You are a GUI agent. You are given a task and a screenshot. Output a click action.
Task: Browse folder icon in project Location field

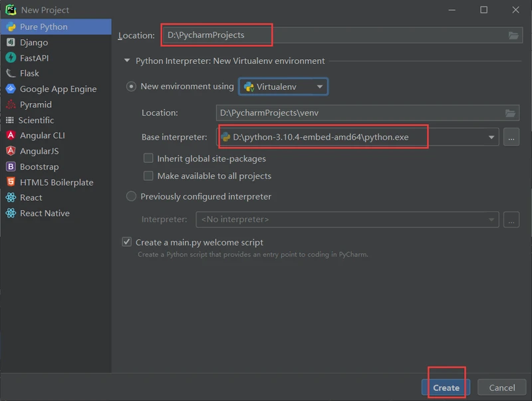click(x=513, y=35)
